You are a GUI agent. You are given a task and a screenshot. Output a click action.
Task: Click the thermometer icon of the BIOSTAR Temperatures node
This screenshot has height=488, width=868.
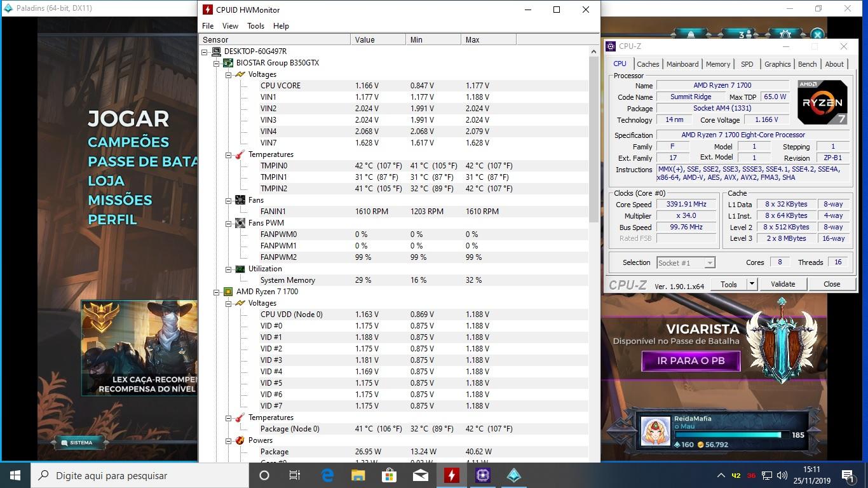240,154
